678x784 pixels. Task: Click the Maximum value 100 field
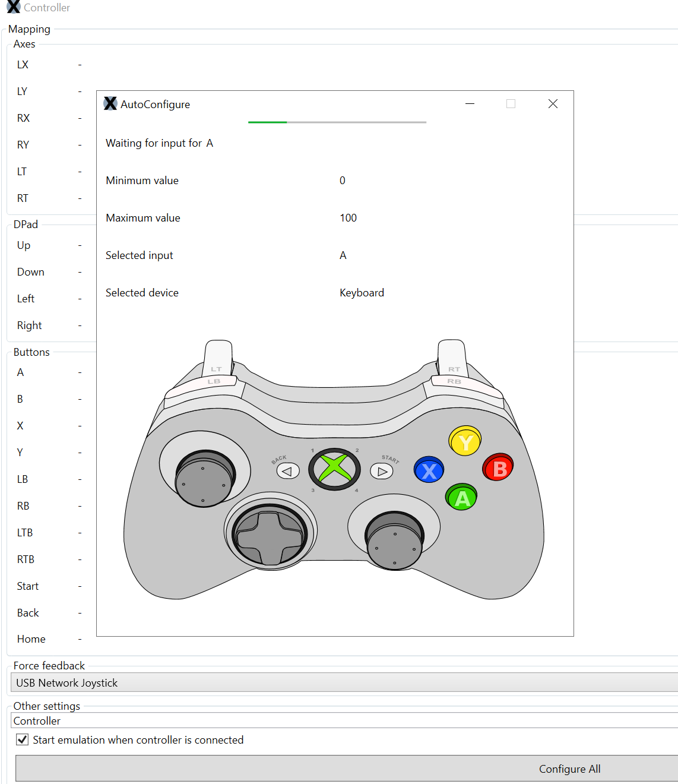pos(348,217)
